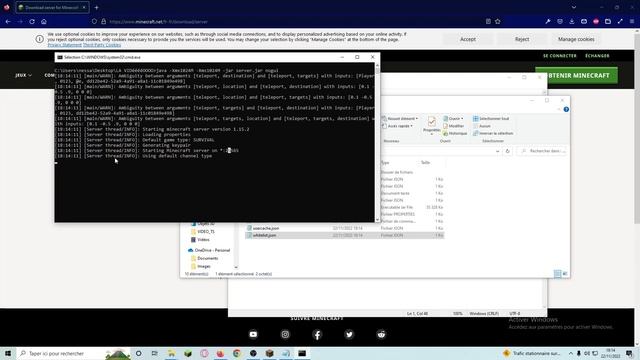
Task: Click the Propriétés icon in Explorer
Action: (431, 124)
